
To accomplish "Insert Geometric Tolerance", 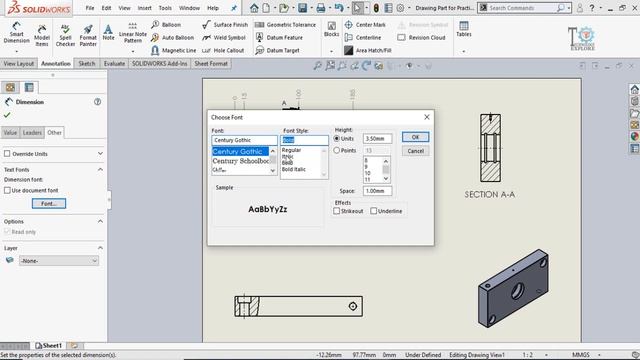I will (285, 25).
